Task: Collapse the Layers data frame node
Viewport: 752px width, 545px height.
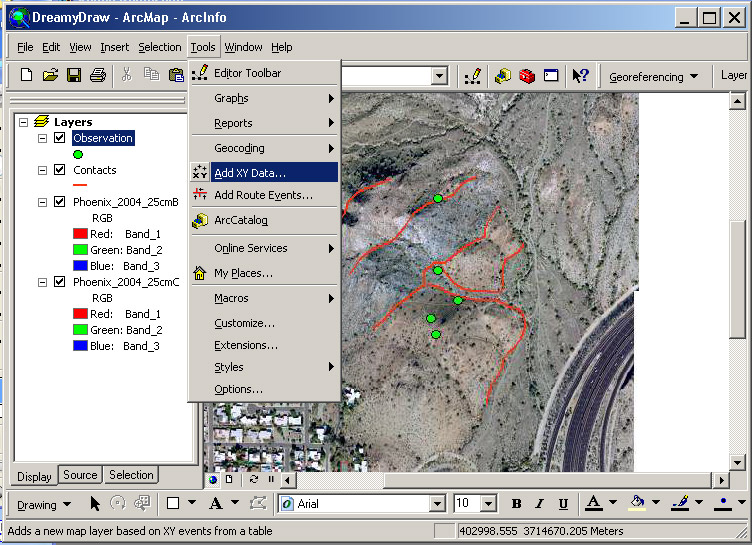Action: 23,122
